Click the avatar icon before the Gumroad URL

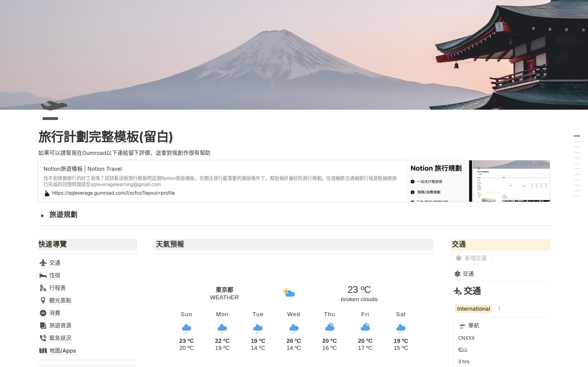pos(47,193)
